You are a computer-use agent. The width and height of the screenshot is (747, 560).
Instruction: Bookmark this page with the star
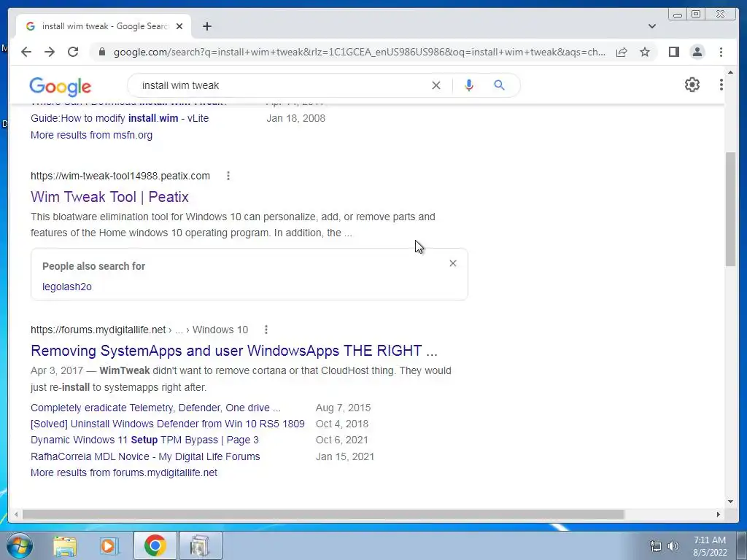click(645, 52)
